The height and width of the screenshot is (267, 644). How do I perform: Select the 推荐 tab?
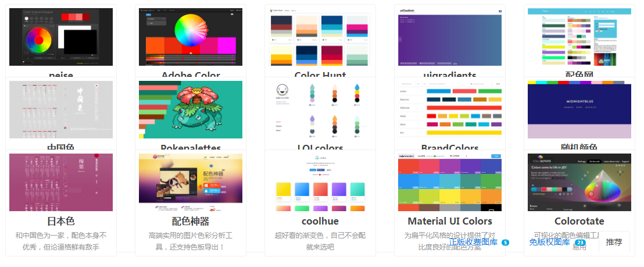[x=614, y=242]
